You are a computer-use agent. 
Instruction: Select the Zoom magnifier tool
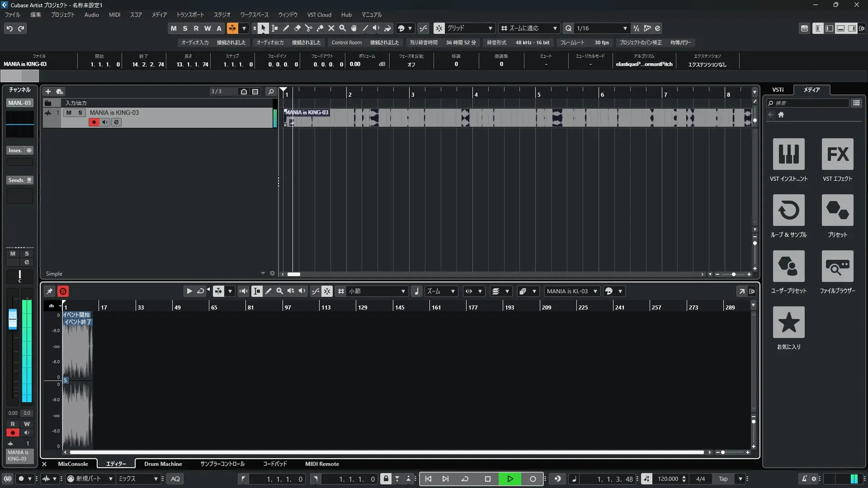coord(343,28)
